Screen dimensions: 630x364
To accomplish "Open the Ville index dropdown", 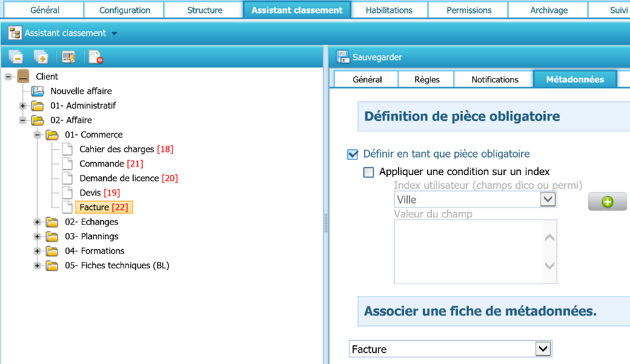I will tap(547, 199).
